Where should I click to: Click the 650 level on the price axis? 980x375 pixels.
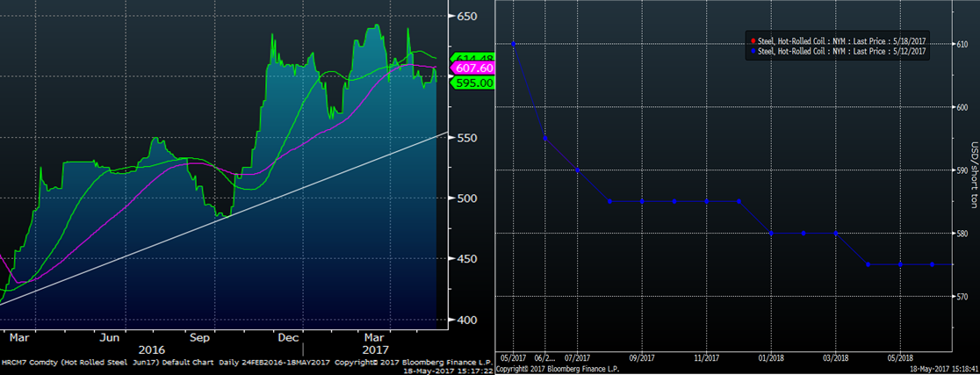coord(465,17)
